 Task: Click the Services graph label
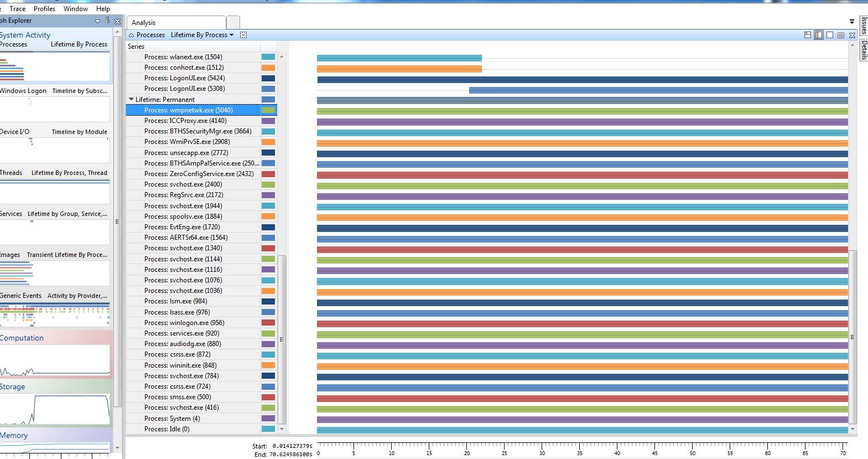point(11,214)
